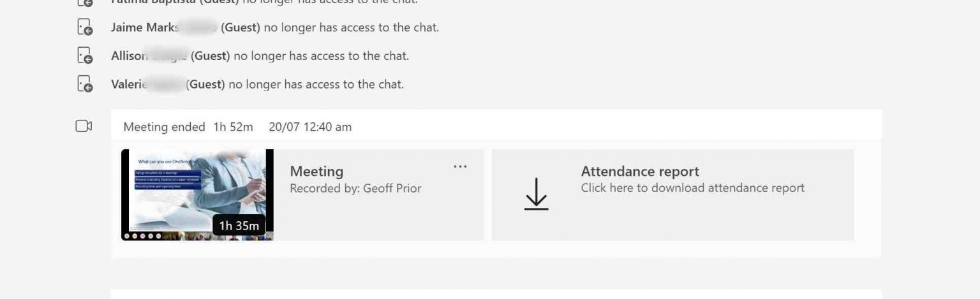This screenshot has width=980, height=299.
Task: Open the Attendance report heading
Action: click(640, 171)
